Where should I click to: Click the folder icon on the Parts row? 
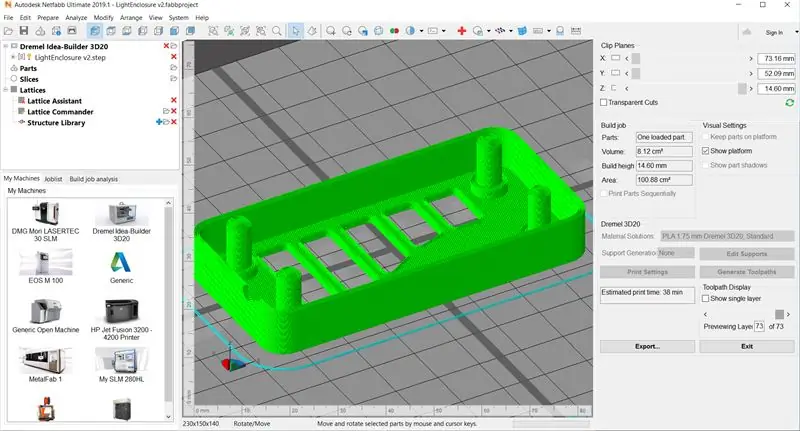point(173,68)
